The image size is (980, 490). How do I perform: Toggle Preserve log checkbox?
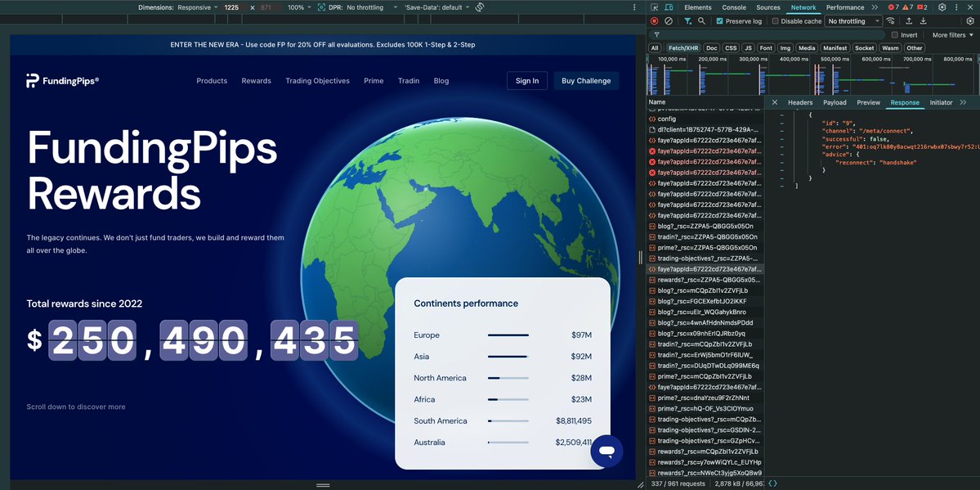coord(720,21)
